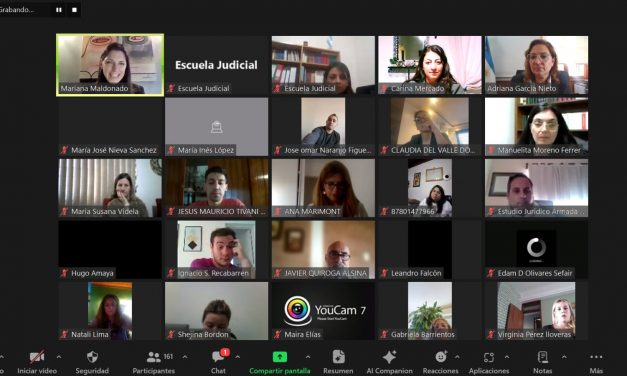Open the Notas icon
627x376 pixels.
tap(543, 357)
